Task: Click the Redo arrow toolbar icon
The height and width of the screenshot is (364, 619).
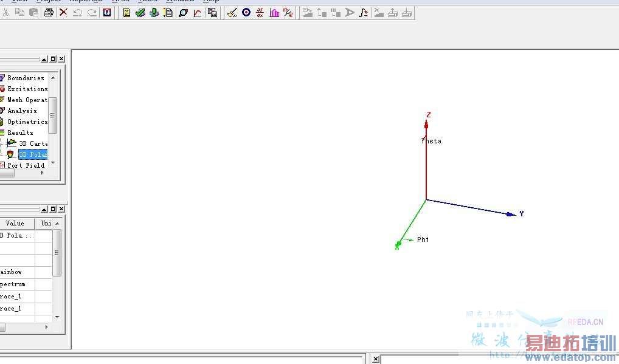Action: pos(92,13)
